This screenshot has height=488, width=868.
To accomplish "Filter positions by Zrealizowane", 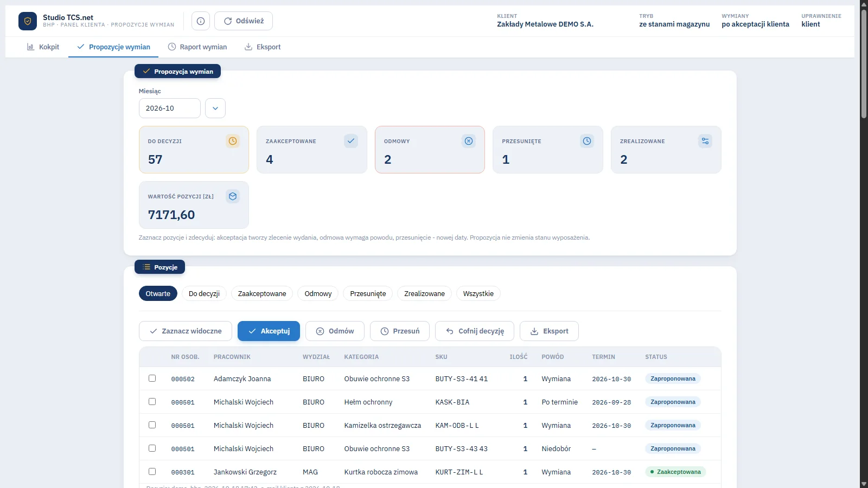I will (424, 293).
